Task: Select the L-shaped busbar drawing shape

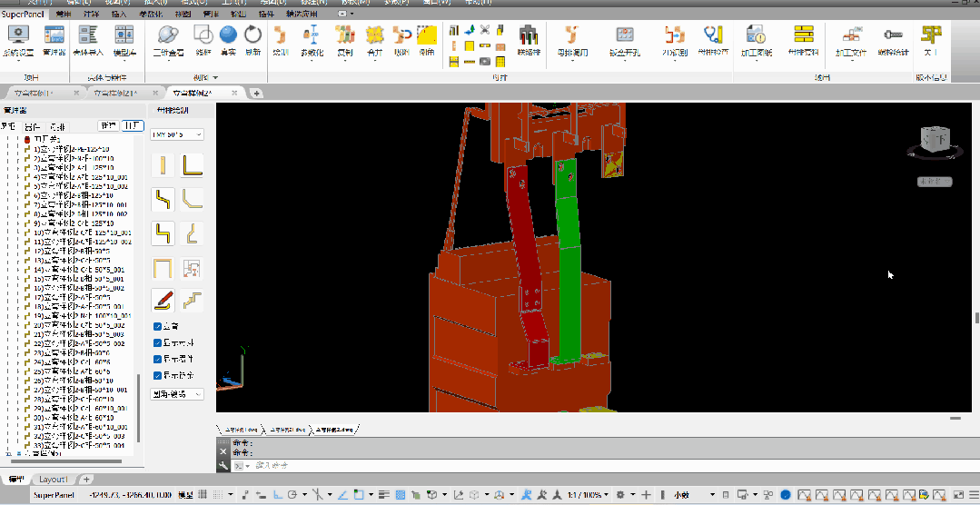Action: pos(192,165)
